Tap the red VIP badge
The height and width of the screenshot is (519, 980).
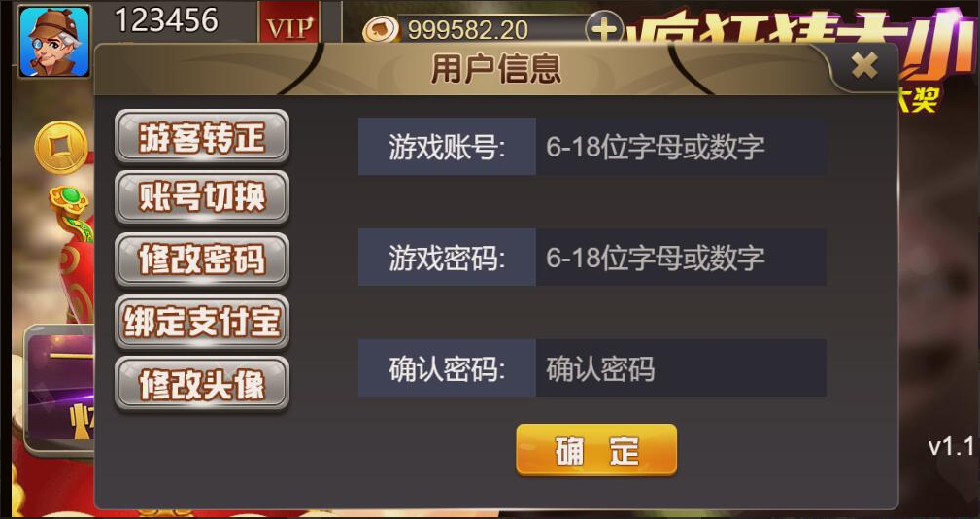click(289, 23)
